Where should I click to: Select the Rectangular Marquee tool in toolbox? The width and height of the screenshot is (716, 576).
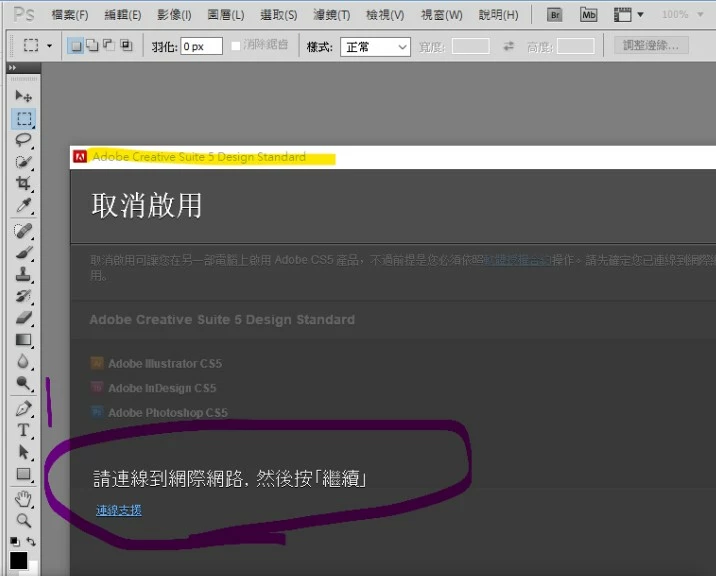(x=23, y=118)
